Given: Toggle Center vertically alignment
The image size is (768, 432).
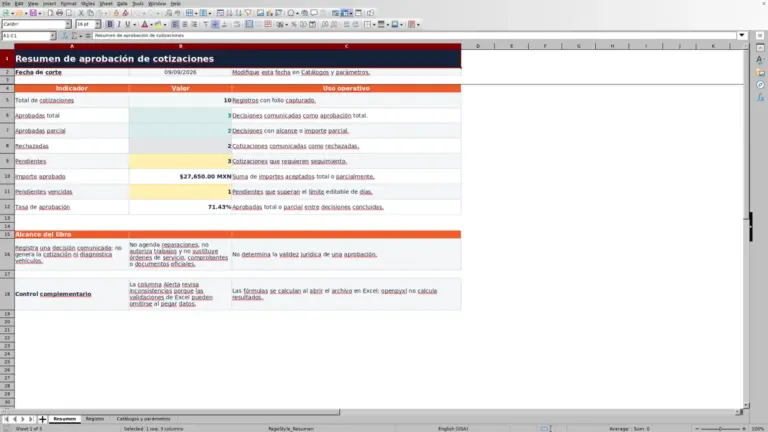Looking at the screenshot, I should 215,24.
